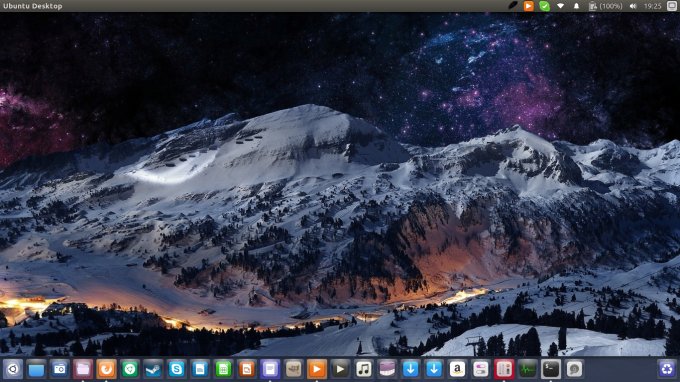Open Skype from the dock
This screenshot has height=382, width=680.
pyautogui.click(x=177, y=369)
